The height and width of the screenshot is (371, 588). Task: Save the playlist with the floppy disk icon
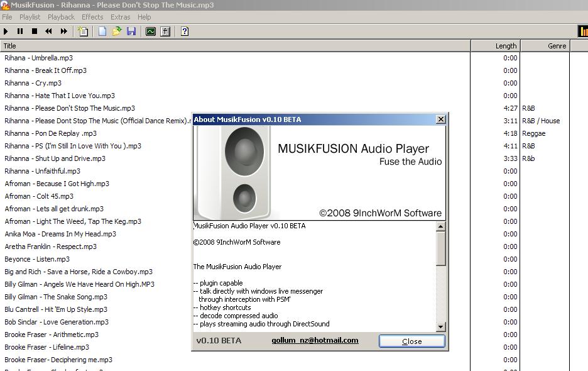pyautogui.click(x=131, y=31)
